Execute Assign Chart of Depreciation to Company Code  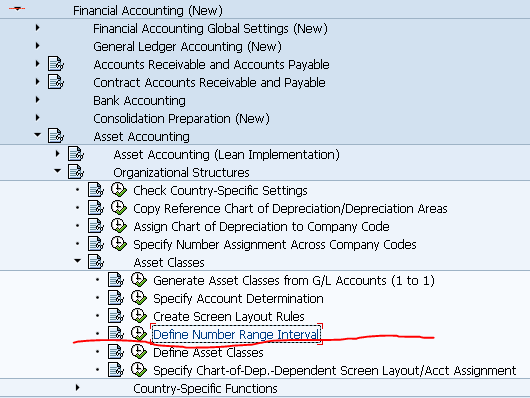[x=119, y=226]
